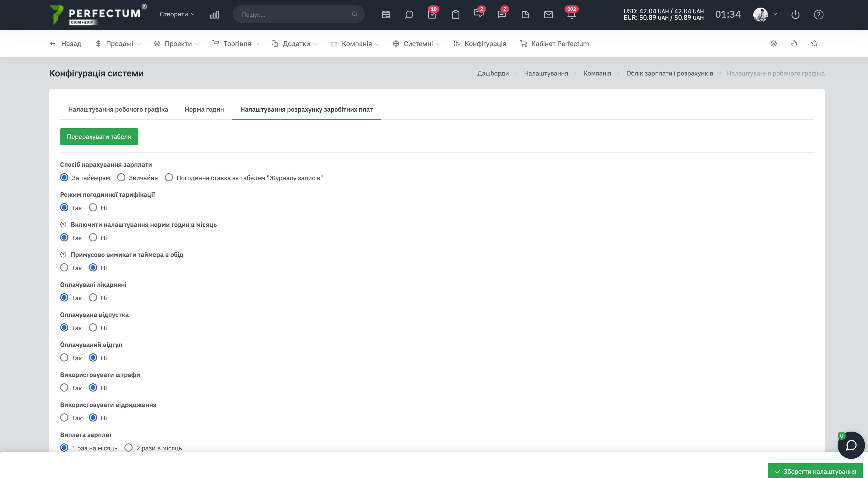Select 'Погодинна ставка за табелем' option
Screen dimensions: 868x478
click(x=169, y=177)
